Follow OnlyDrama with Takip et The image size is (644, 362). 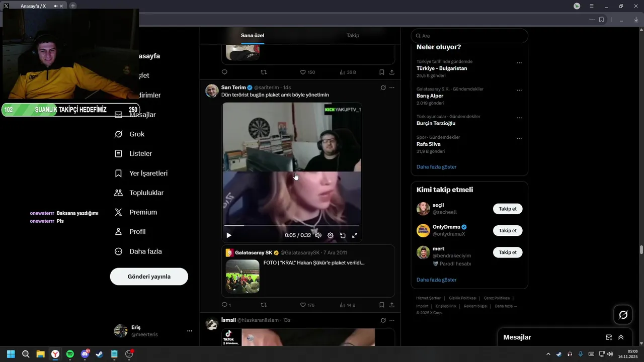pos(508,231)
